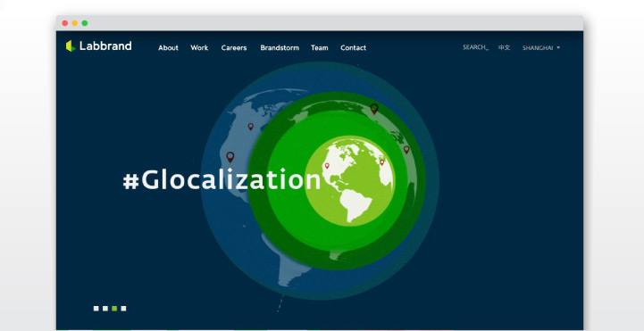Click the red pin on the small globe's west coast
The height and width of the screenshot is (331, 644).
click(327, 166)
